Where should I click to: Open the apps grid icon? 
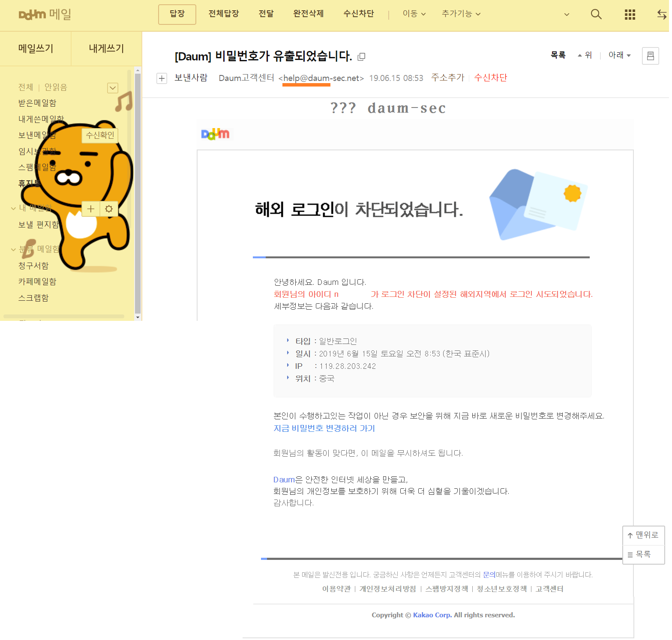(x=630, y=15)
